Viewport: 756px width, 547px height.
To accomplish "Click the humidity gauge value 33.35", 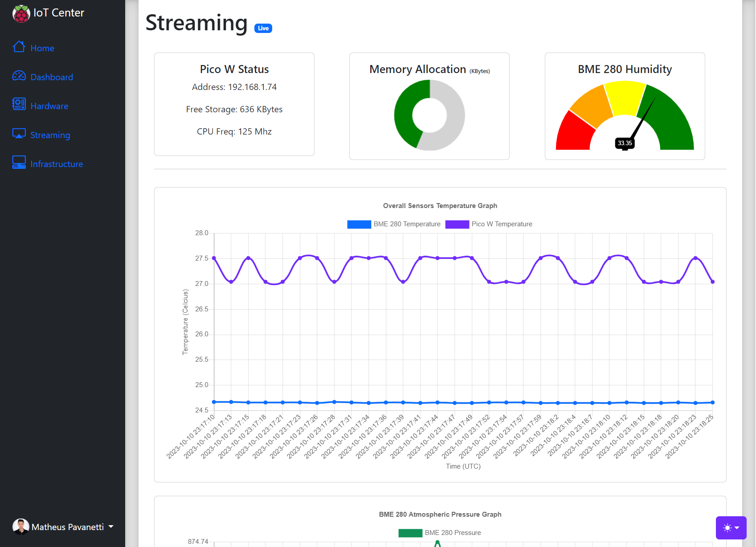I will click(x=625, y=143).
